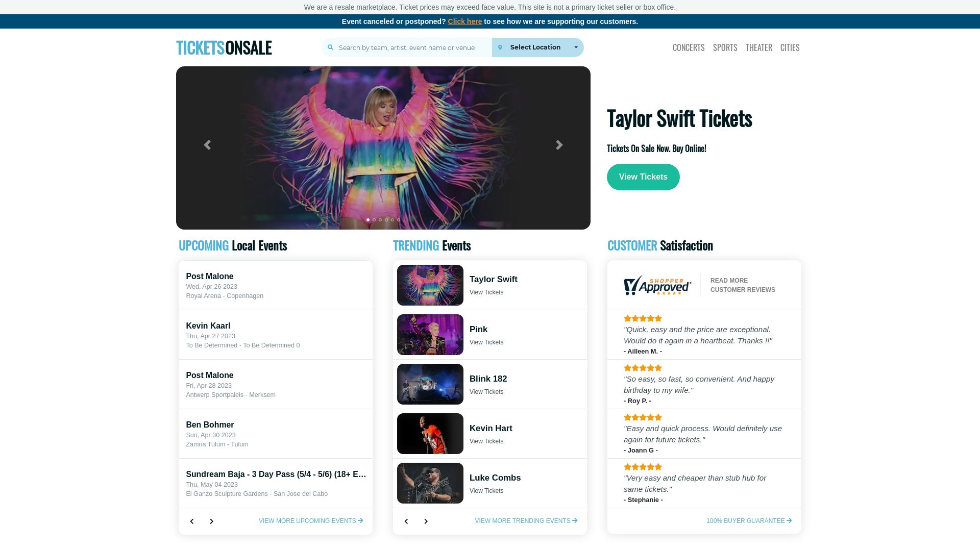The image size is (980, 551).
Task: Select the first carousel indicator dot
Action: click(x=368, y=220)
